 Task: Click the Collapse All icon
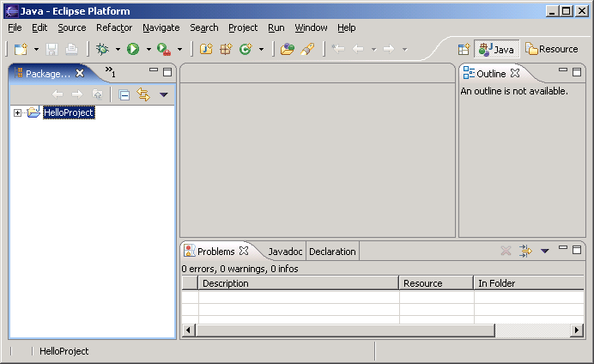point(124,94)
